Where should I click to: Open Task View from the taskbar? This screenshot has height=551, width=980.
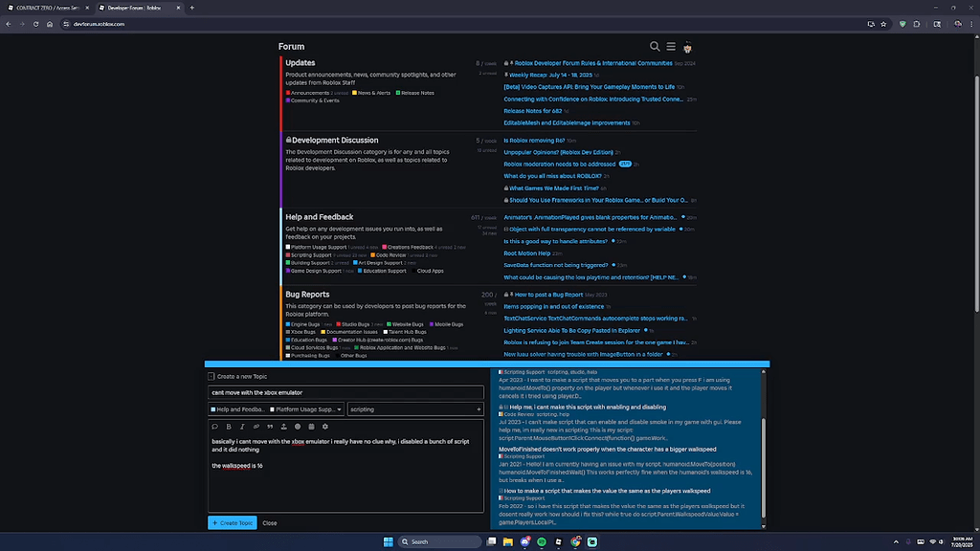491,541
